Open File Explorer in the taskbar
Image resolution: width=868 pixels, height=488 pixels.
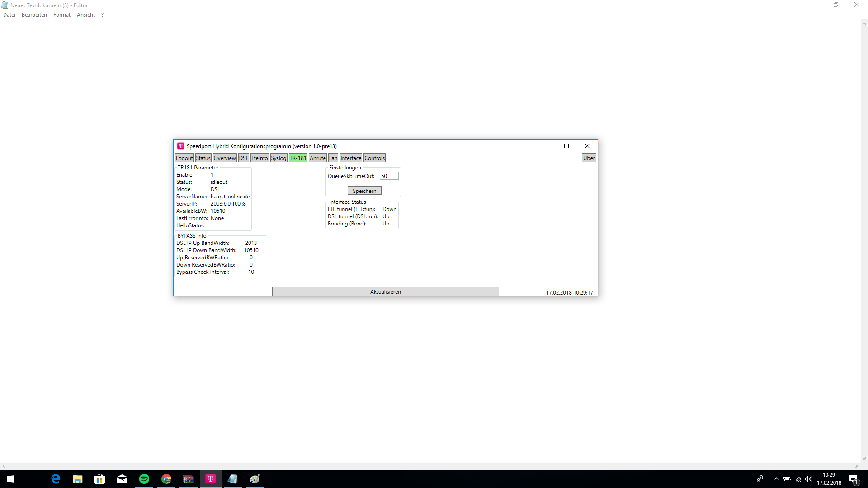point(78,479)
